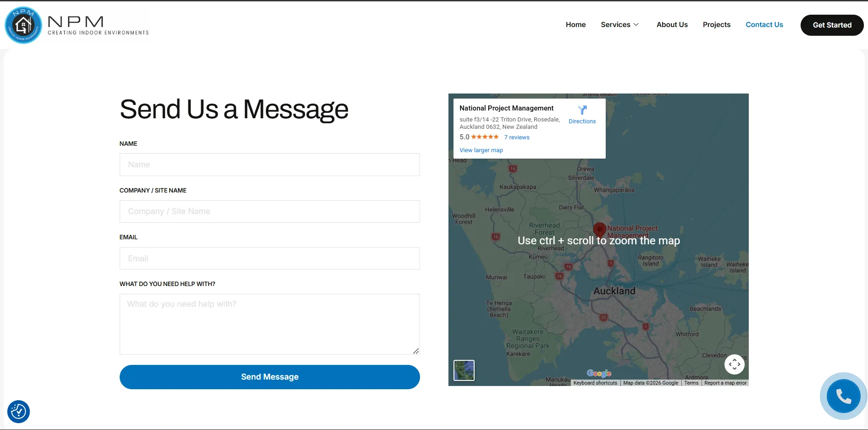This screenshot has height=430, width=868.
Task: Go to the Home page
Action: [575, 25]
